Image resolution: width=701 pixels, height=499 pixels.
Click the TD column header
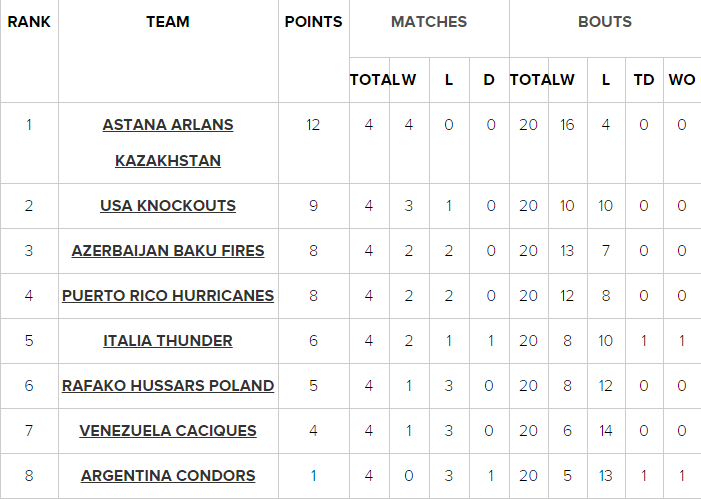[x=643, y=80]
